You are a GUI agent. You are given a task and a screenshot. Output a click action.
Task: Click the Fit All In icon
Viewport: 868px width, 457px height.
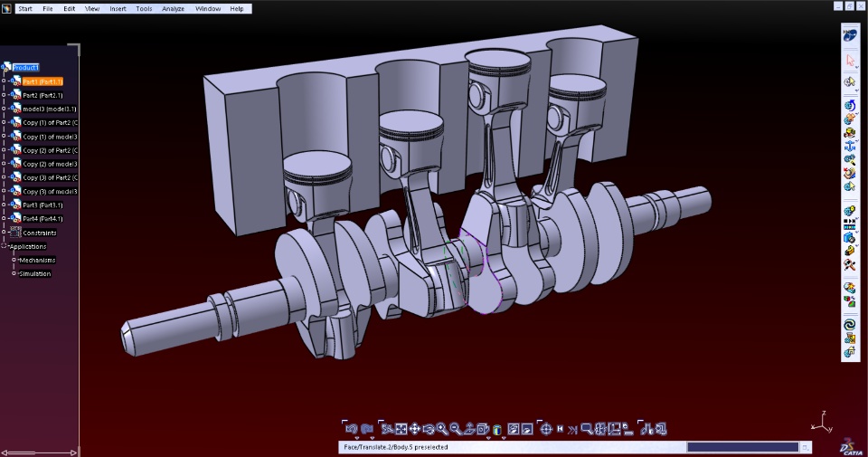point(401,429)
